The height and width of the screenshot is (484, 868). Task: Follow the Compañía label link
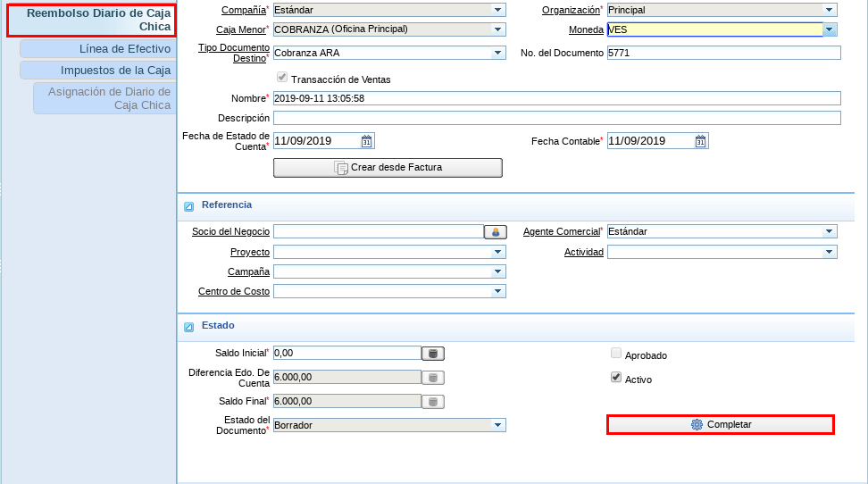click(x=244, y=10)
